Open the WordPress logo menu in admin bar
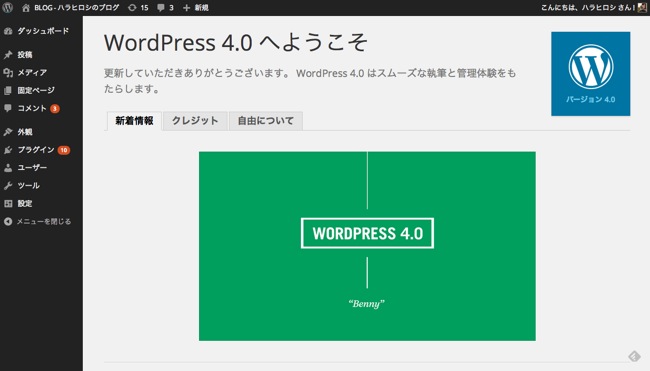 coord(7,7)
